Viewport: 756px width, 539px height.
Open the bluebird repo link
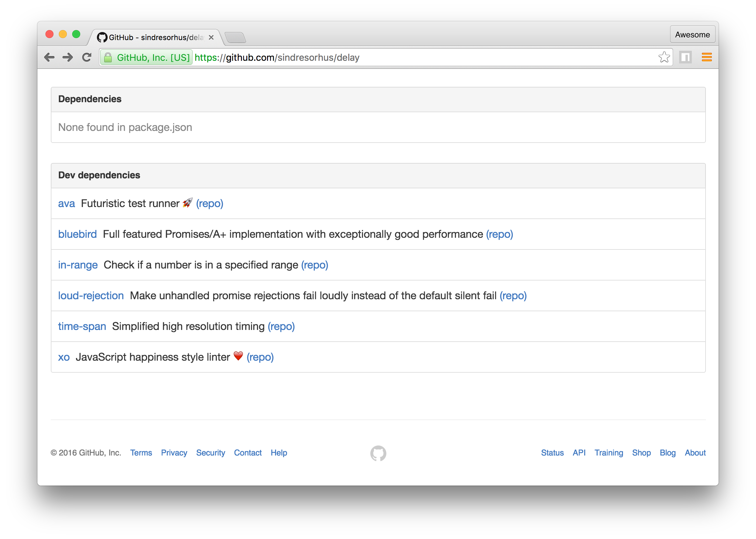(499, 234)
